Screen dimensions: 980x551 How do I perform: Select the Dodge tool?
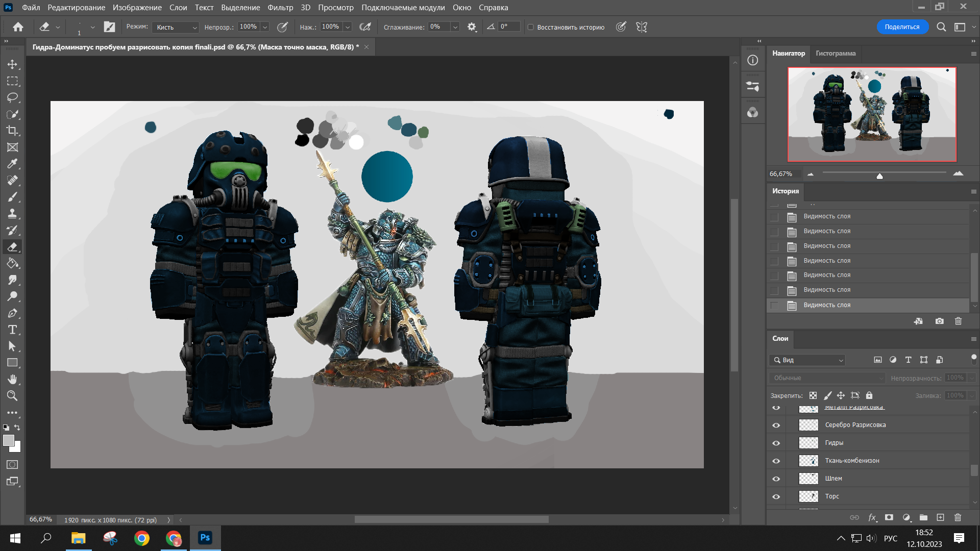click(12, 296)
